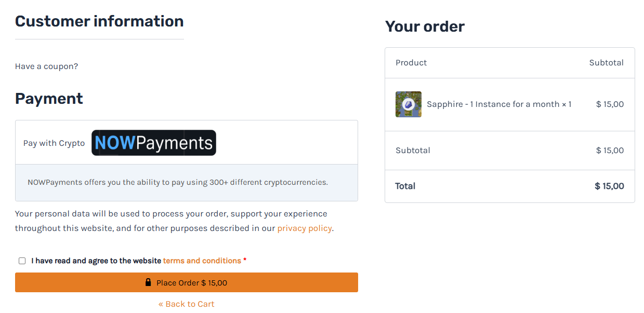
Task: Click the Customer information heading
Action: pos(99,21)
